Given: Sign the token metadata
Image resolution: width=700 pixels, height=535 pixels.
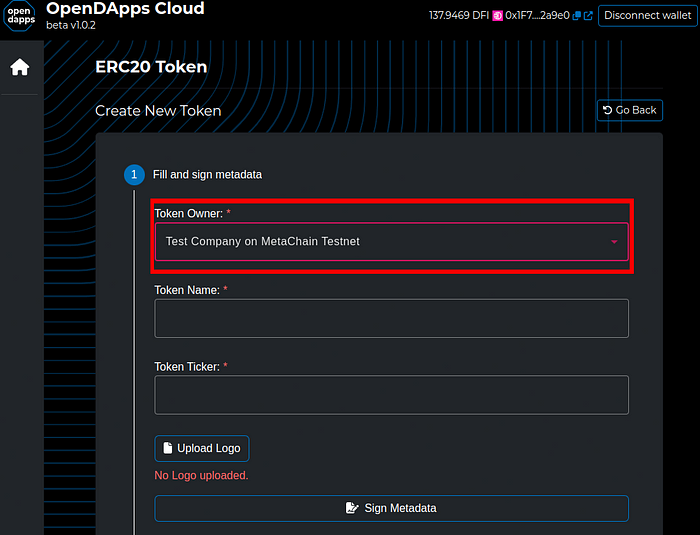Looking at the screenshot, I should [392, 508].
